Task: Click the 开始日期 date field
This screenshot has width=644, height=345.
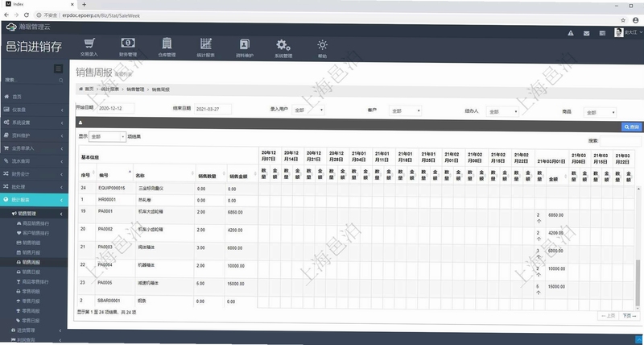Action: click(x=115, y=109)
